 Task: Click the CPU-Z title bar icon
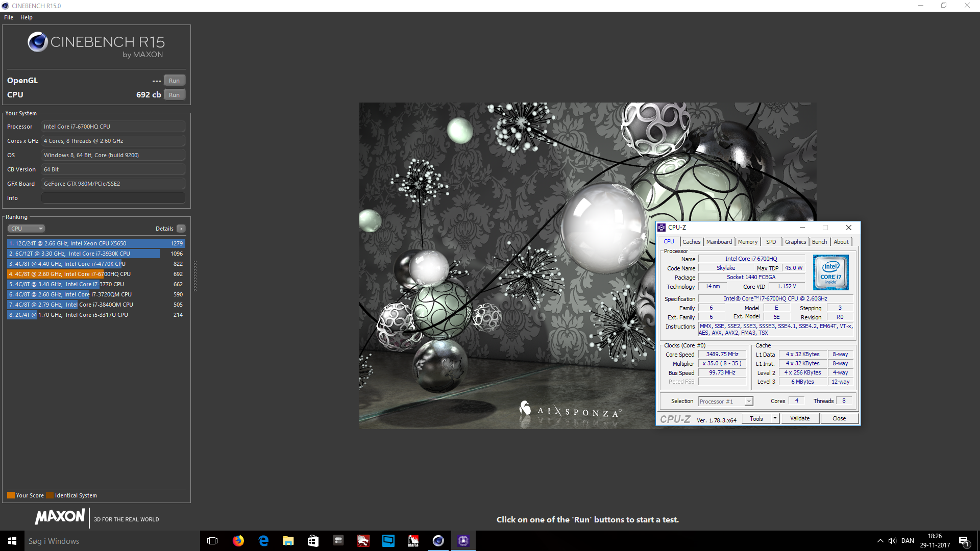click(x=661, y=228)
